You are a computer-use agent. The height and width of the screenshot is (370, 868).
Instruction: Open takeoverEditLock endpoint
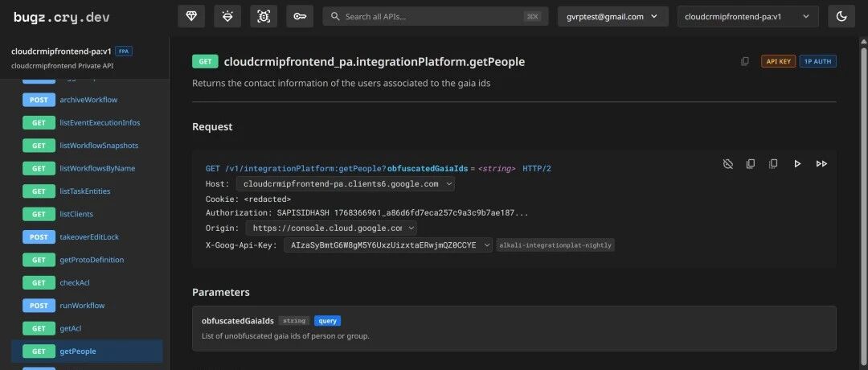(x=89, y=237)
